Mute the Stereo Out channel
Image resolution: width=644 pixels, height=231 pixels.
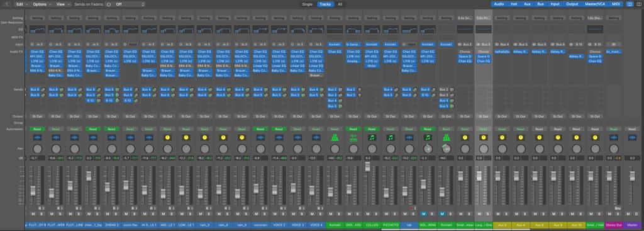point(609,214)
